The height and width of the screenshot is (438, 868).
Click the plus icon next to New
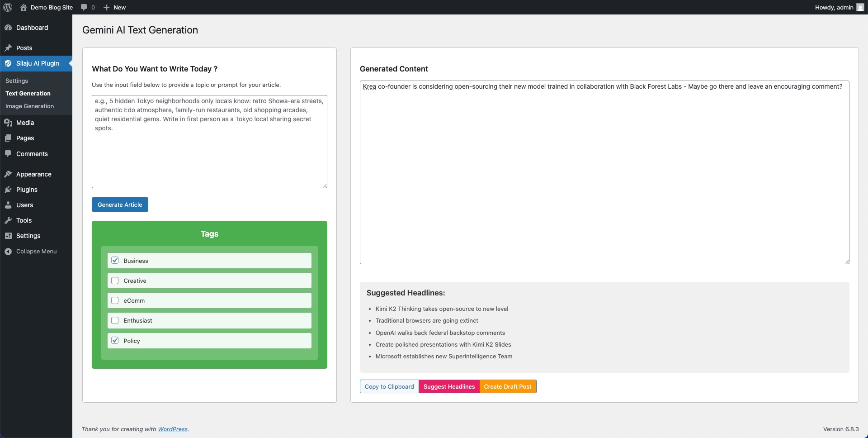coord(106,7)
